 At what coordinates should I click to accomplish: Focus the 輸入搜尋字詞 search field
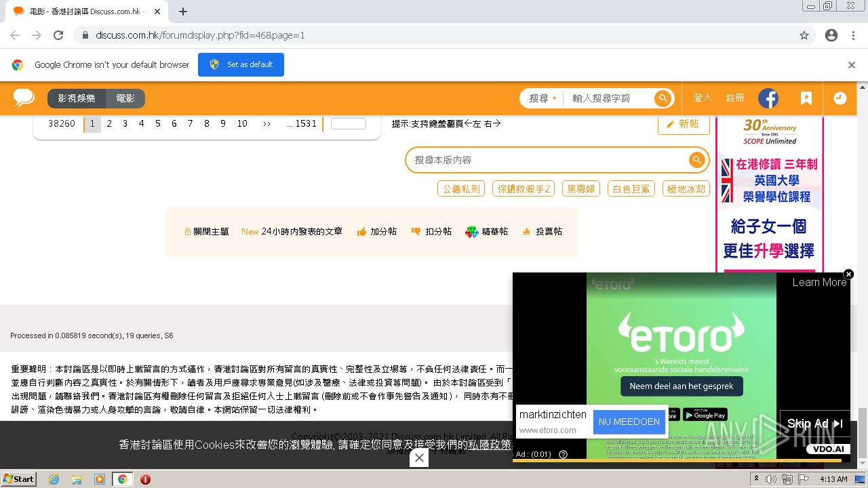[x=609, y=98]
